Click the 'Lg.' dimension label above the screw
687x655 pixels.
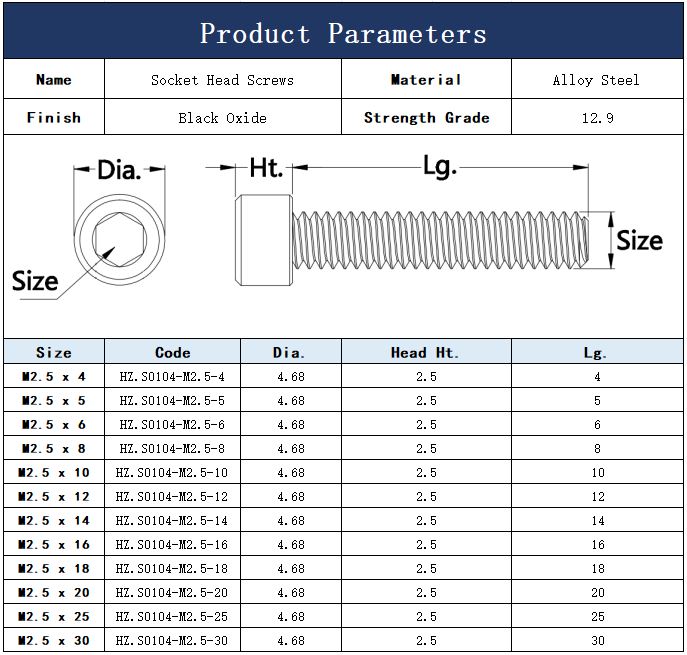pos(439,166)
